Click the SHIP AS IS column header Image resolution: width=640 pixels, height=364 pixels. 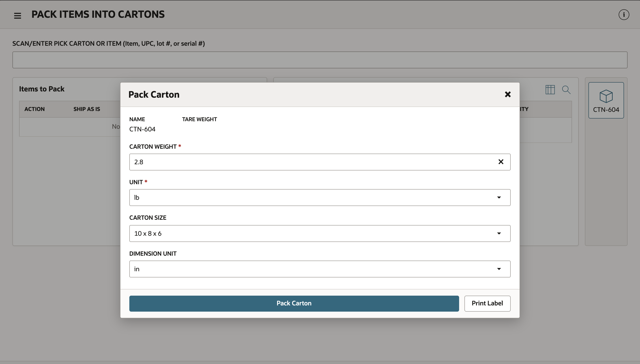[87, 109]
